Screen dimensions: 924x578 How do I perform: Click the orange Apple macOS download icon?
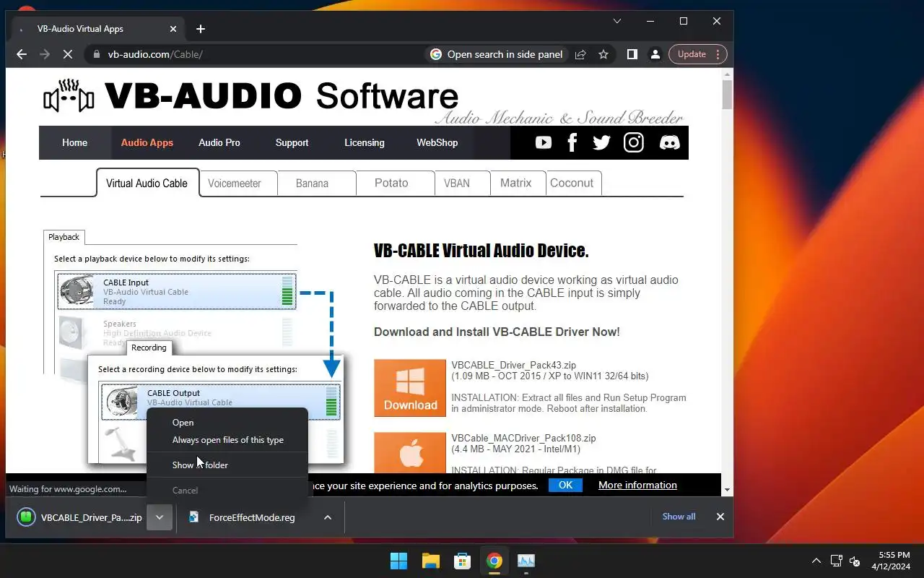click(410, 453)
